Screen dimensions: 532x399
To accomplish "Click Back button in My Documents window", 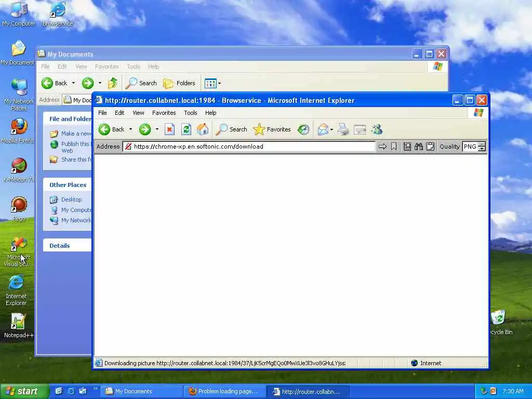I will 55,83.
